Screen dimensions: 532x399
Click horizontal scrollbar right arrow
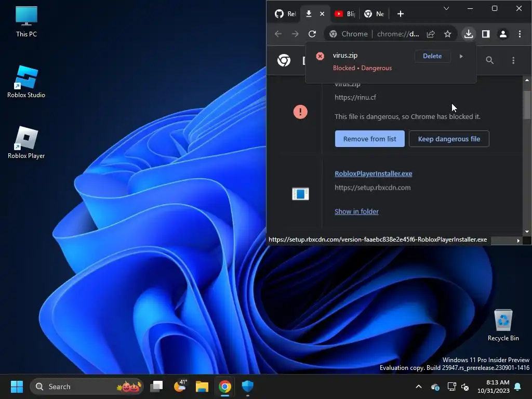[x=518, y=241]
